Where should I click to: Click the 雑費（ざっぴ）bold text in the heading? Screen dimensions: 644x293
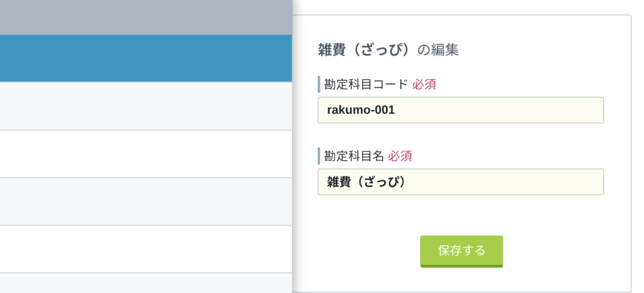pyautogui.click(x=364, y=50)
